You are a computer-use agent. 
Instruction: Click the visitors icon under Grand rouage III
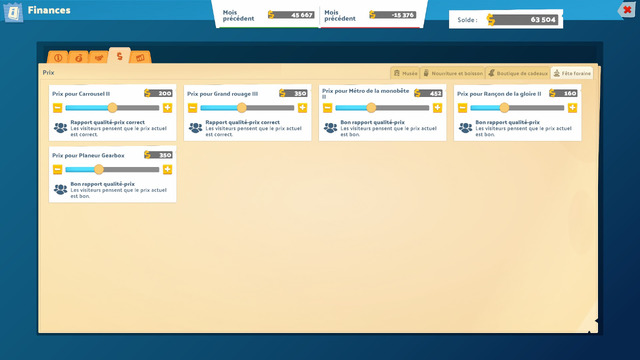pos(196,128)
